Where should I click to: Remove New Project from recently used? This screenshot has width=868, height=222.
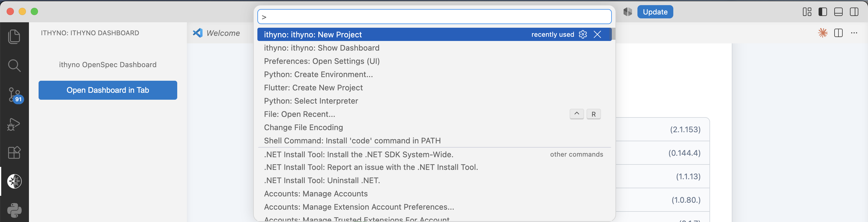point(597,34)
